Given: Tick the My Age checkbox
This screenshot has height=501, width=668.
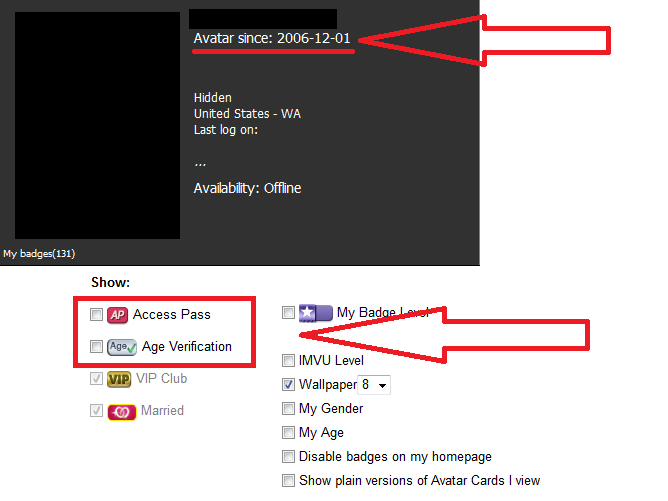Looking at the screenshot, I should point(288,432).
